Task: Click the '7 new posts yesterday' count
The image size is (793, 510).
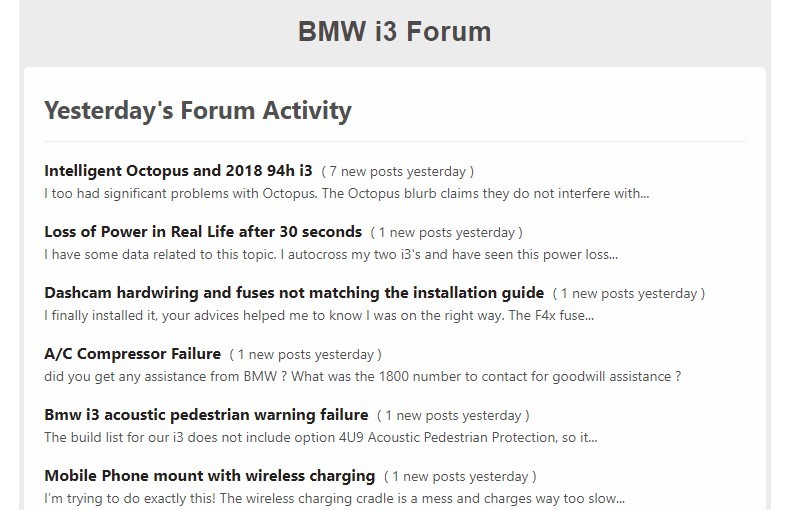Action: click(398, 172)
